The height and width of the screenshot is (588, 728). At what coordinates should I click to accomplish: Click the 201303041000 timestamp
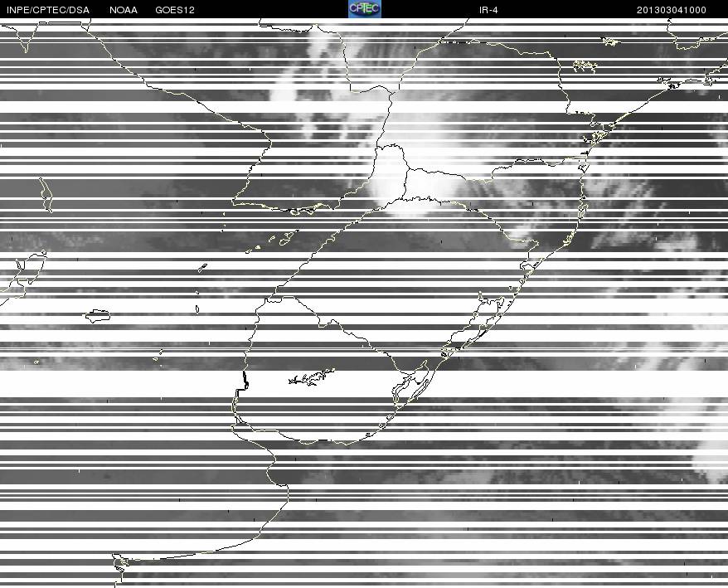tap(672, 10)
